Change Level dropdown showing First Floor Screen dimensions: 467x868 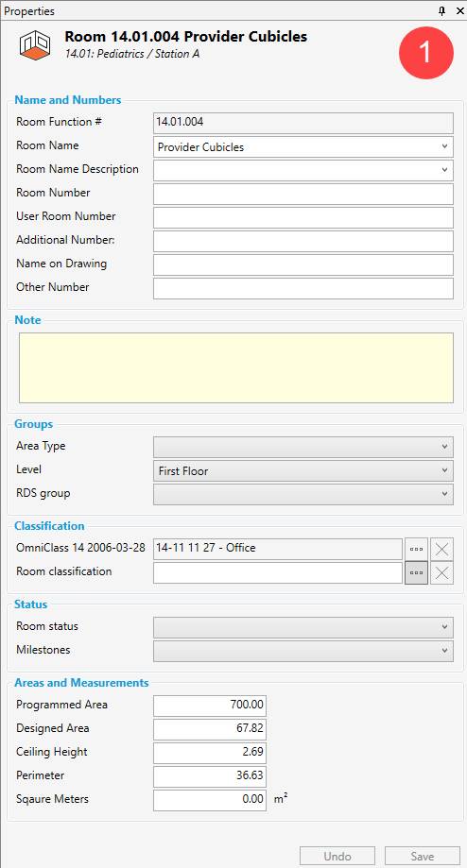pos(303,471)
